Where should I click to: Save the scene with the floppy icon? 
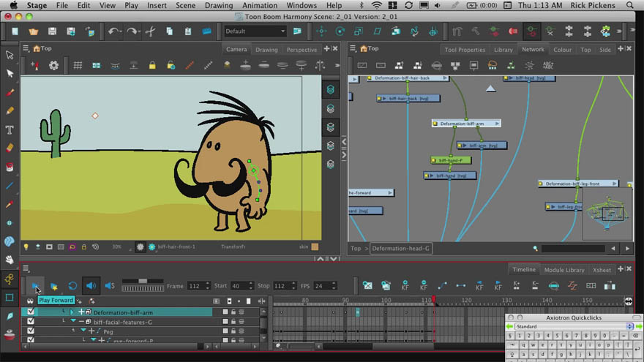tap(52, 31)
